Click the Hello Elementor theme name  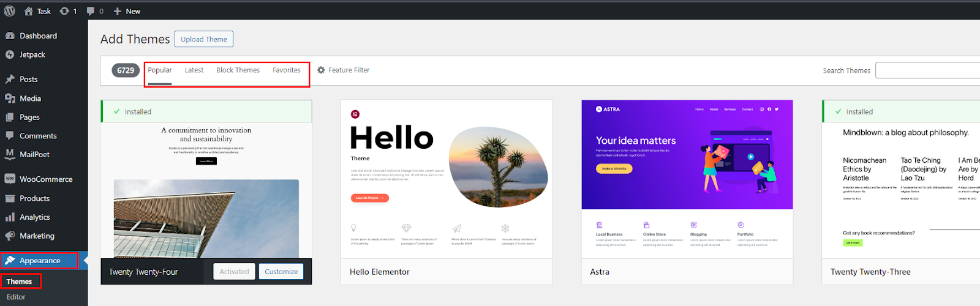coord(380,272)
